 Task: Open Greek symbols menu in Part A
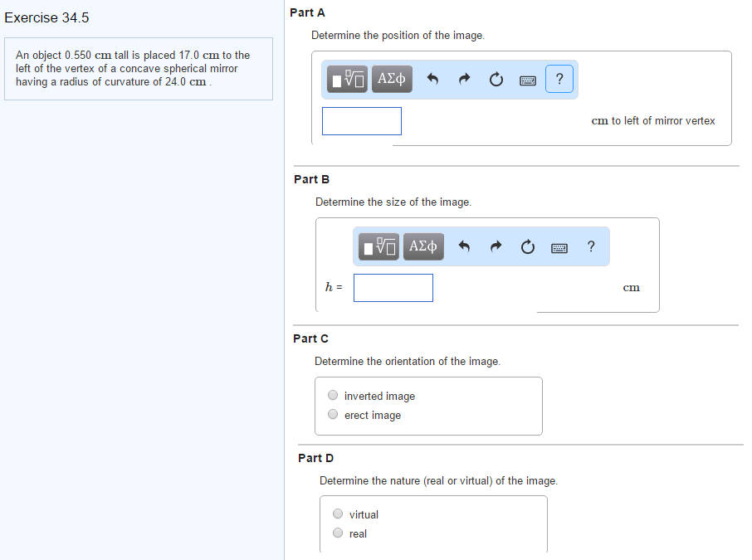pos(392,79)
